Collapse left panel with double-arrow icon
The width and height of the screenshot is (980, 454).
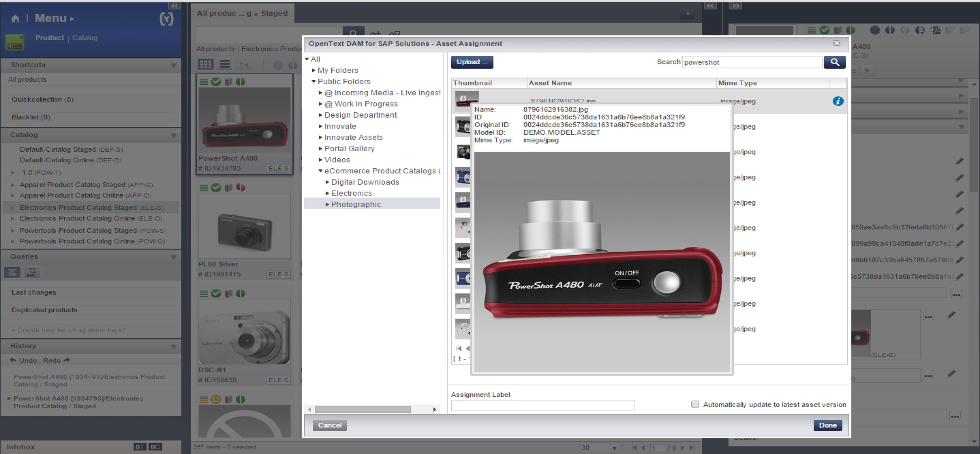174,5
